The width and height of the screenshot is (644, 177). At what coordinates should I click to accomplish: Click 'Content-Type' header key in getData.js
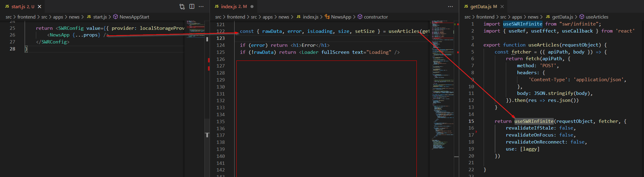pos(548,79)
